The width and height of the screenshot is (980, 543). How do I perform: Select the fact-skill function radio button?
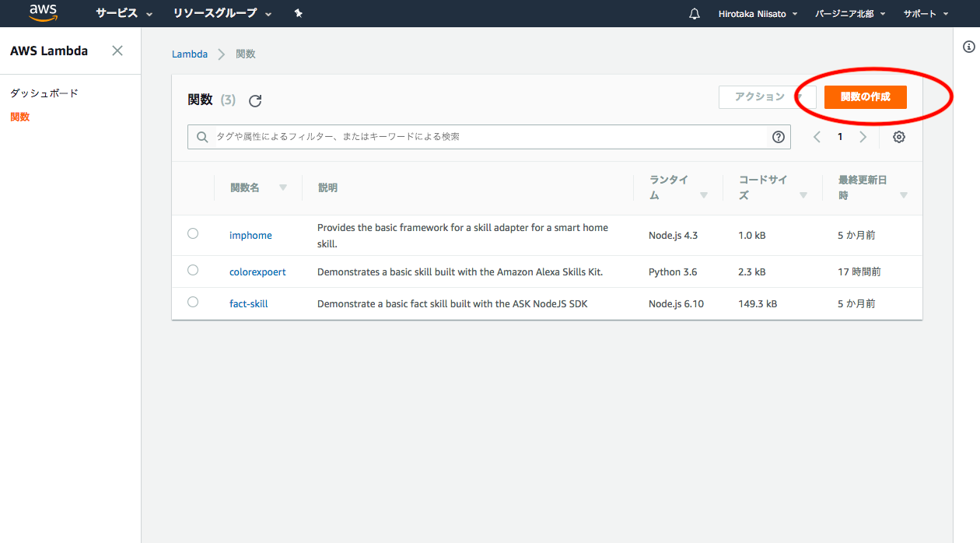coord(193,302)
